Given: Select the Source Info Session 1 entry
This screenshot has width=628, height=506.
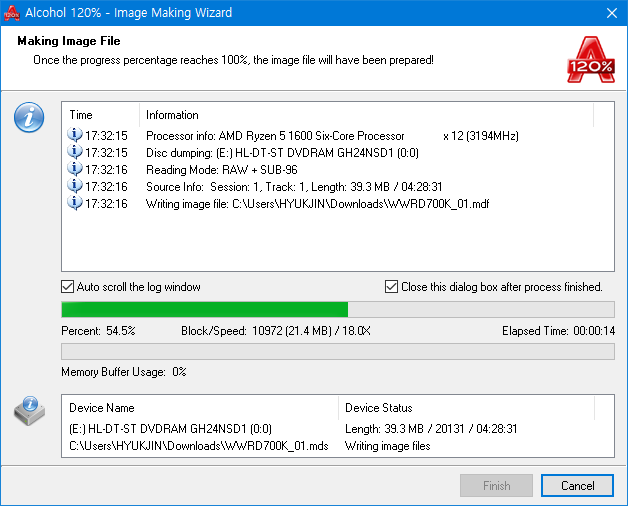Looking at the screenshot, I should (x=294, y=187).
